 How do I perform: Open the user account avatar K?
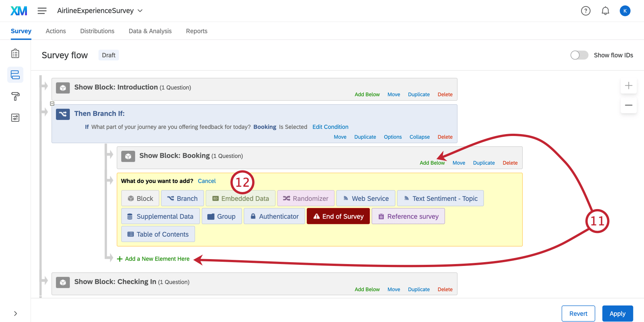625,11
